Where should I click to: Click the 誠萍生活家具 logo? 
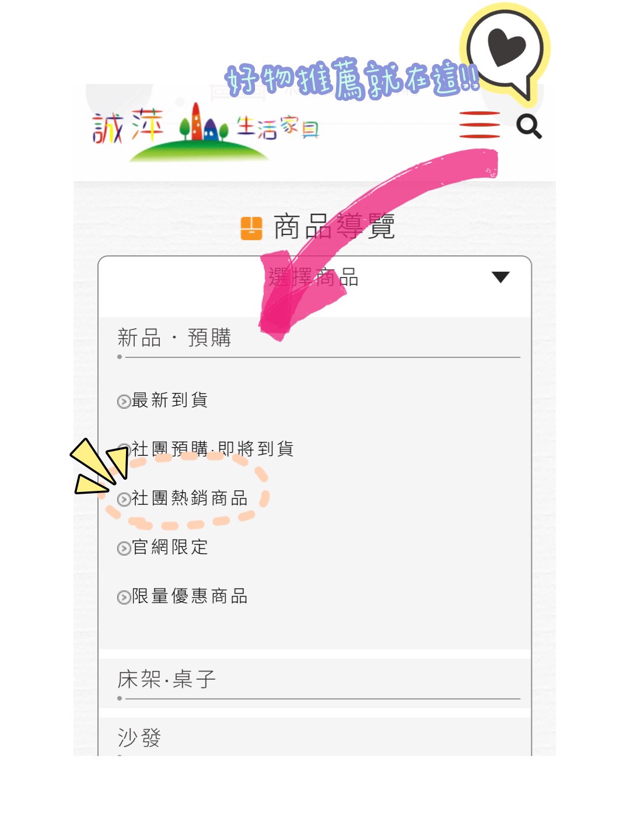206,131
